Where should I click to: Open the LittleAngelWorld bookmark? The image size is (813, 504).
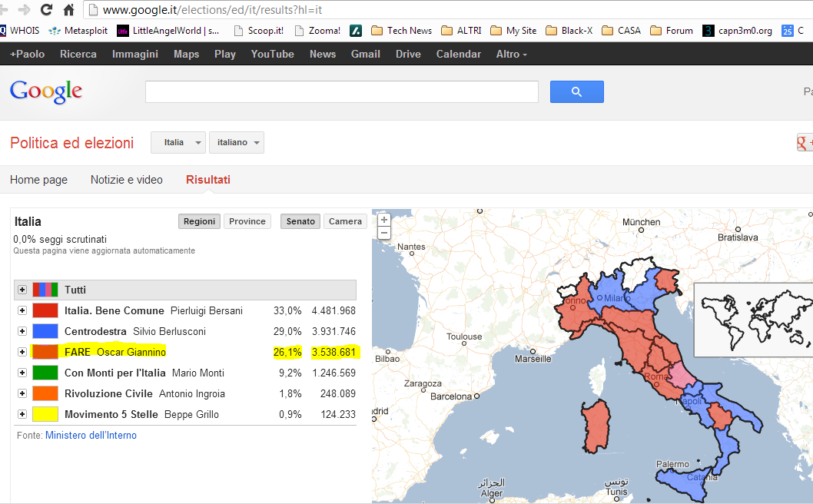(x=168, y=31)
